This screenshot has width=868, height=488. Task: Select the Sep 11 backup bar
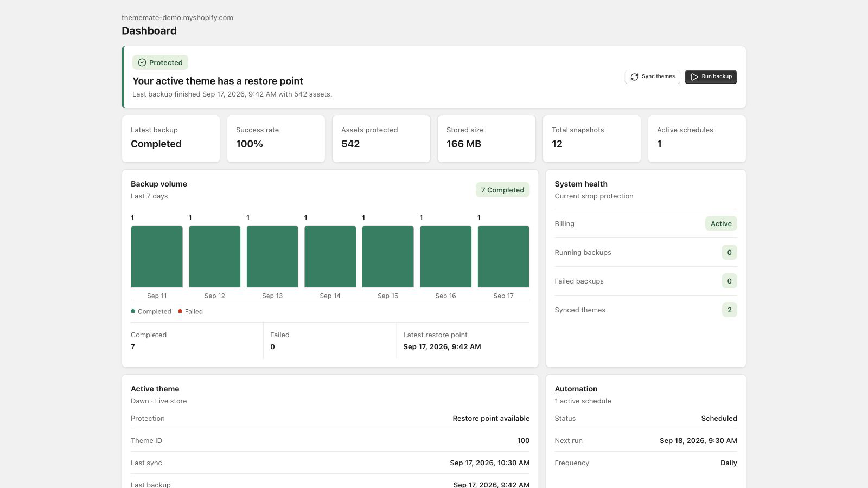click(157, 256)
